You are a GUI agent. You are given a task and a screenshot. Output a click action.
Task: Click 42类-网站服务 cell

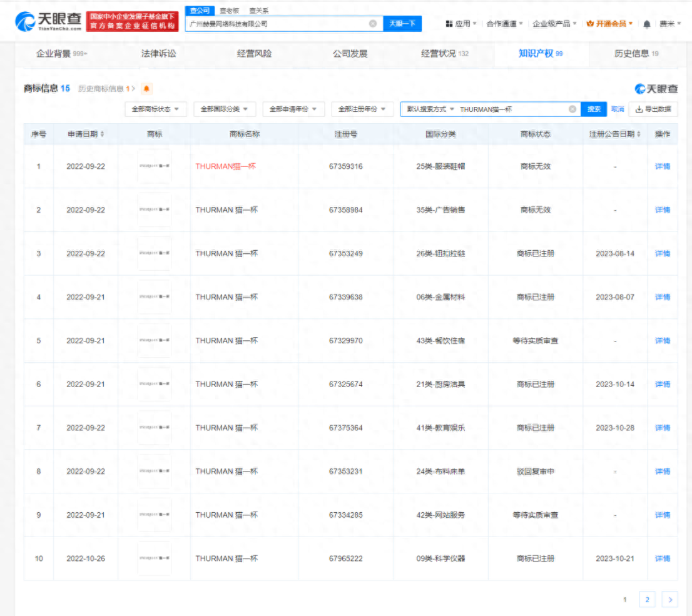440,515
